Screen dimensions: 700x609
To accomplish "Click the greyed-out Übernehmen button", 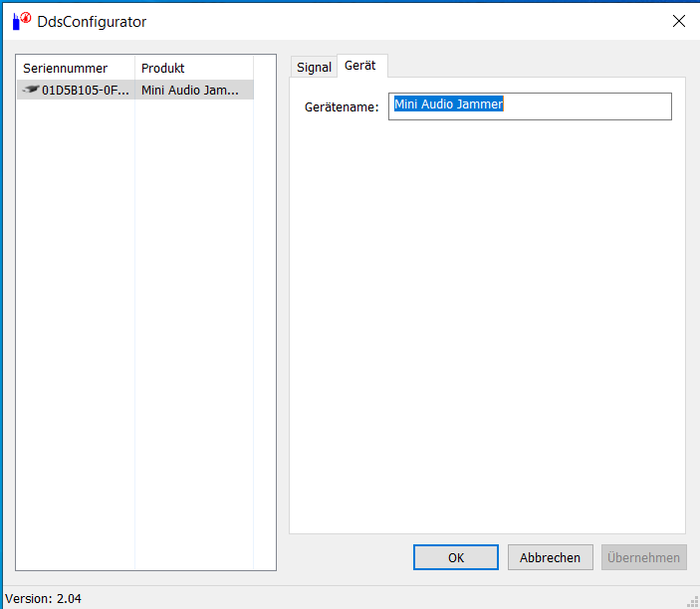I will pyautogui.click(x=643, y=557).
